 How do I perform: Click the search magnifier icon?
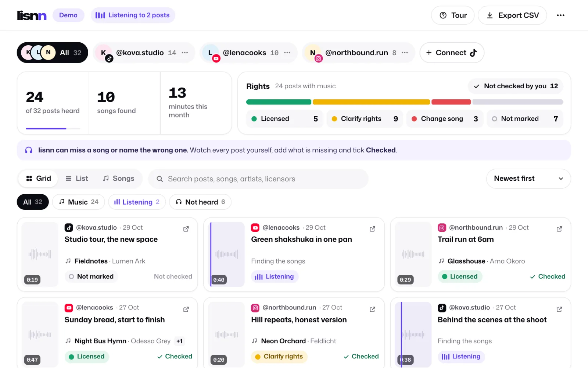coord(159,179)
